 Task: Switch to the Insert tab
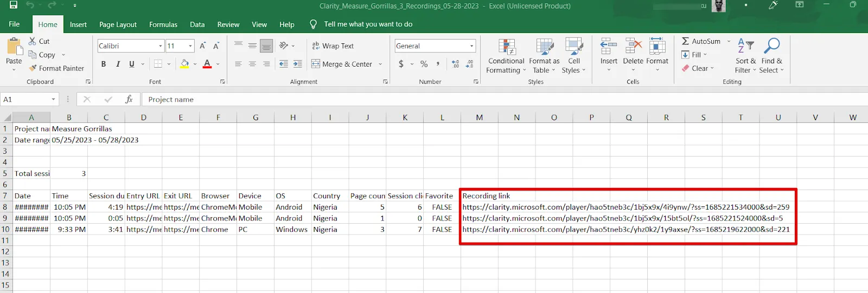78,24
